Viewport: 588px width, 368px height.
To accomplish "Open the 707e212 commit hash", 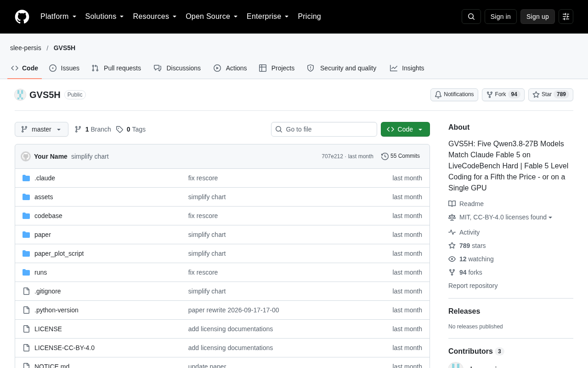I will (332, 156).
